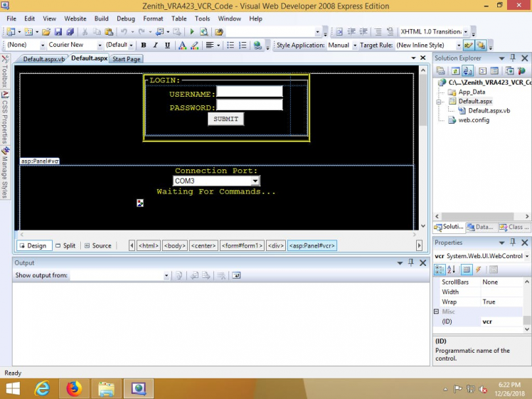This screenshot has width=532, height=399.
Task: Sort properties alphabetically with A-Z icon
Action: coord(452,270)
